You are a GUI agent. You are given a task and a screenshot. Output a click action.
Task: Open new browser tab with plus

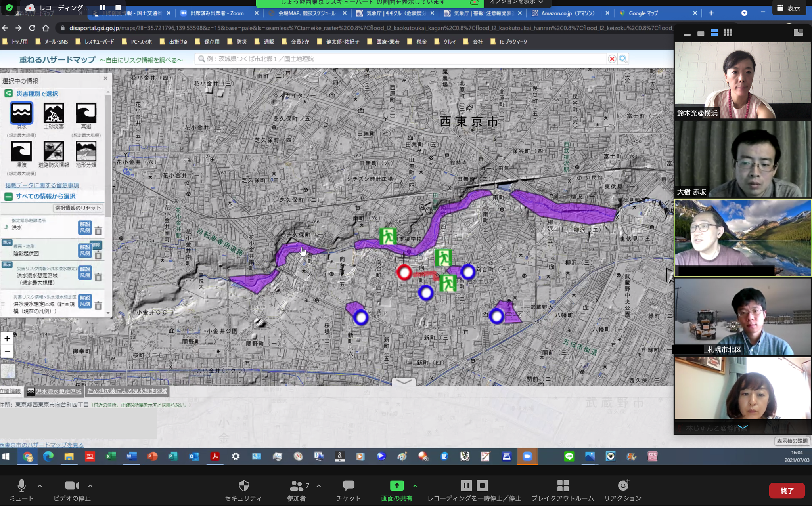coord(711,13)
